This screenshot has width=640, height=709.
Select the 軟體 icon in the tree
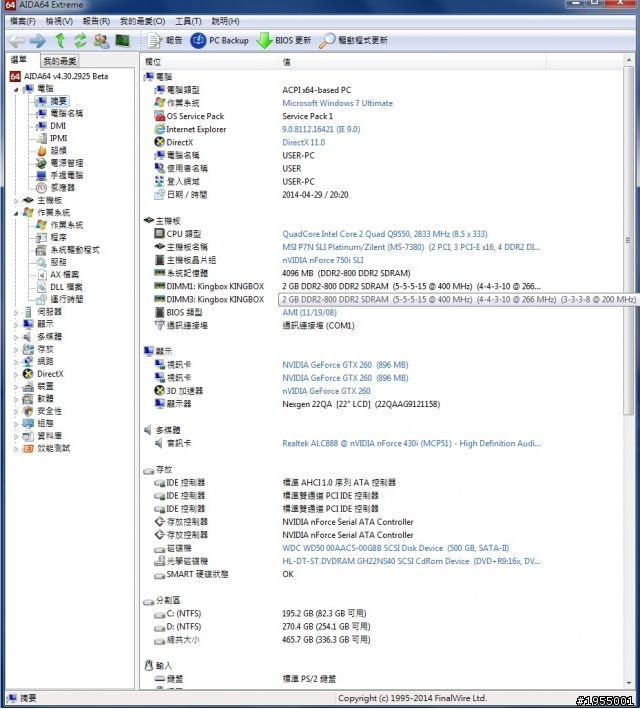(28, 399)
